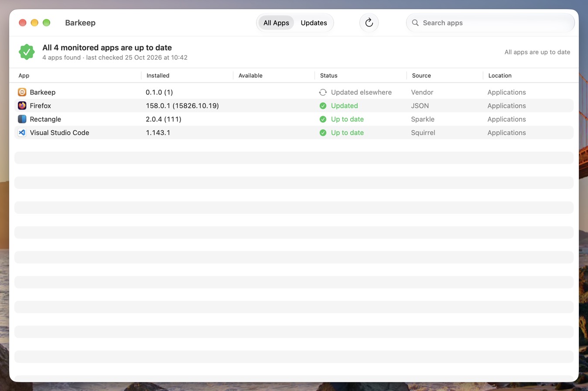Sort by the Installed column header

point(158,75)
